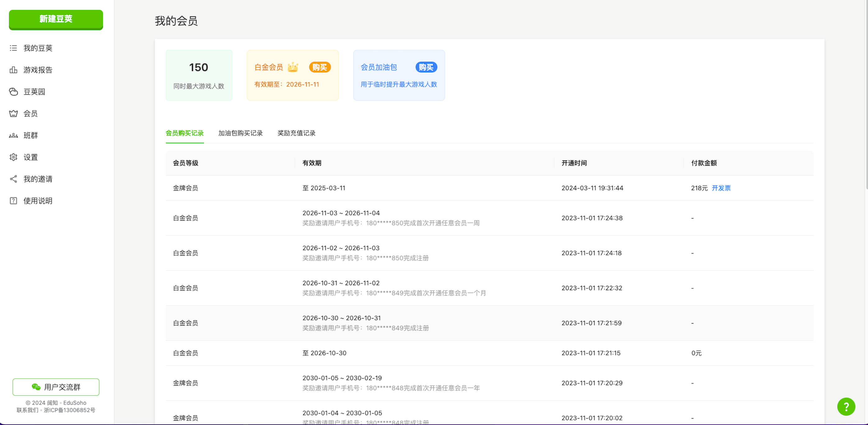
Task: Click 我的会员 page heading
Action: (x=176, y=21)
